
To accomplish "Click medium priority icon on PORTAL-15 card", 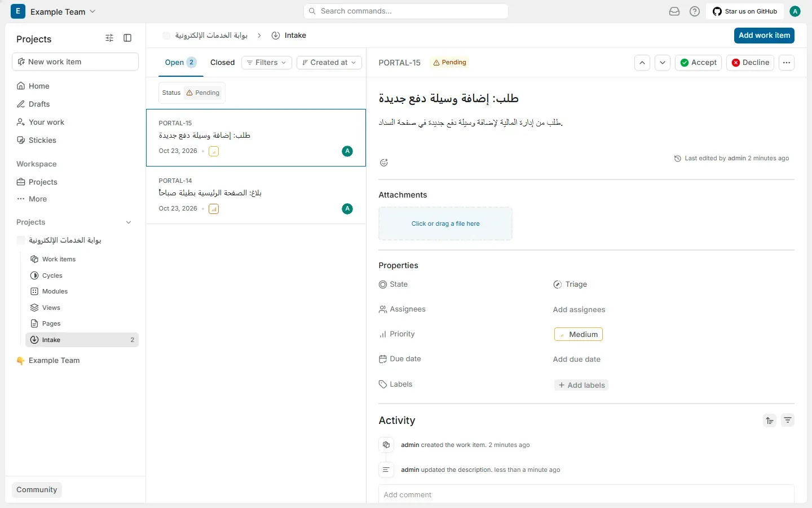I will 214,151.
